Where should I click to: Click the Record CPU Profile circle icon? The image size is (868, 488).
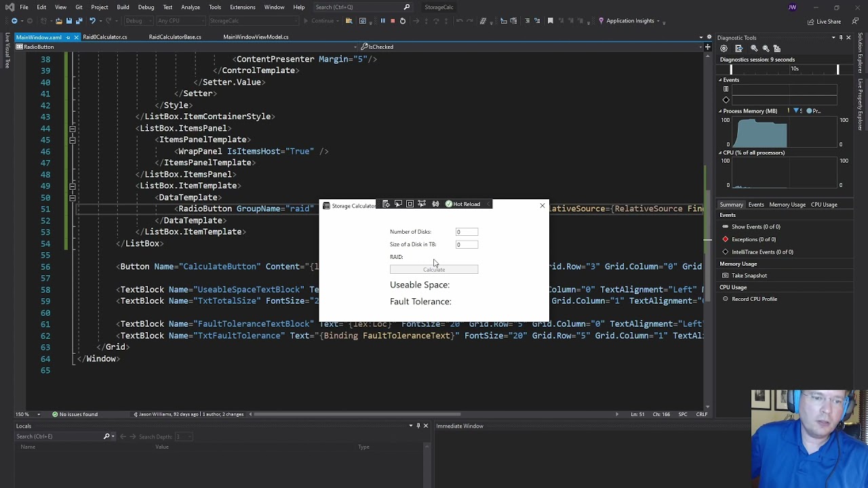click(x=726, y=299)
